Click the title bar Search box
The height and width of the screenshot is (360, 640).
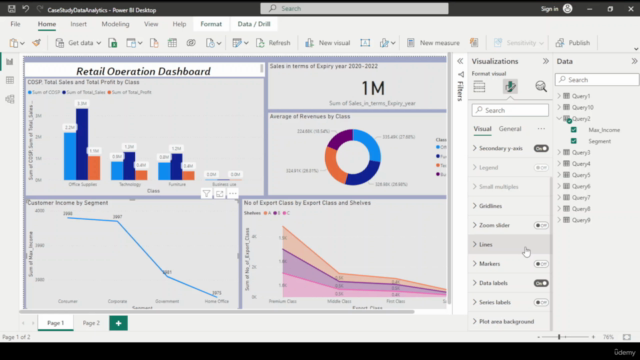pos(354,9)
